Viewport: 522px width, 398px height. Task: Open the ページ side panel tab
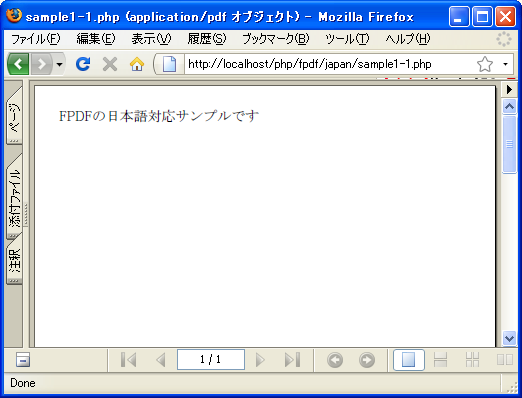(x=14, y=116)
